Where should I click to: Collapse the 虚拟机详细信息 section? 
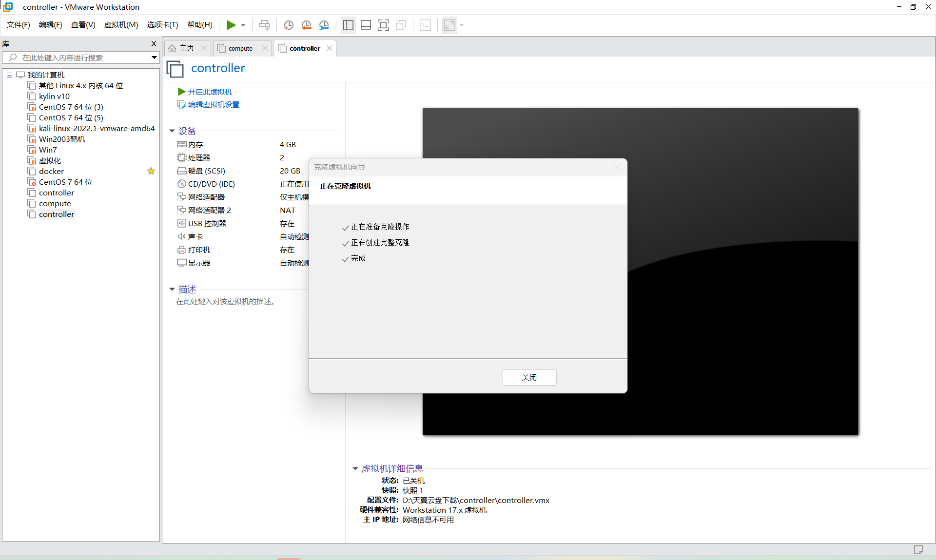pos(355,468)
